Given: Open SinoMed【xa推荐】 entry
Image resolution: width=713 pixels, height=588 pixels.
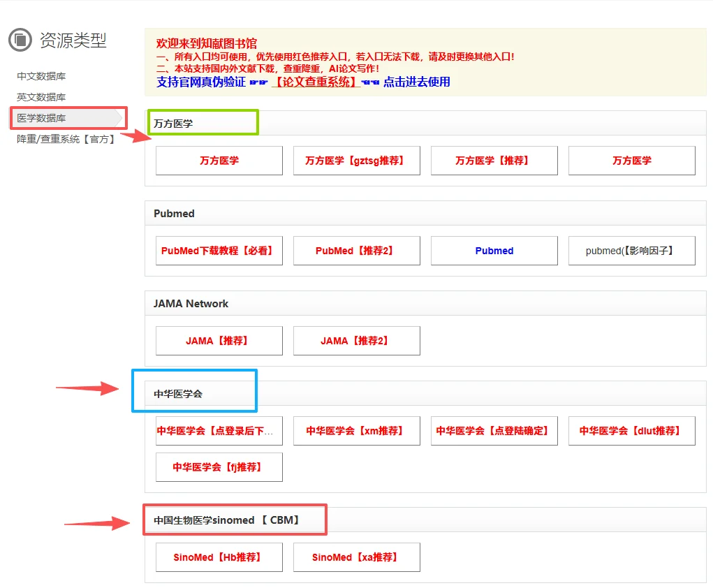Looking at the screenshot, I should (x=356, y=557).
